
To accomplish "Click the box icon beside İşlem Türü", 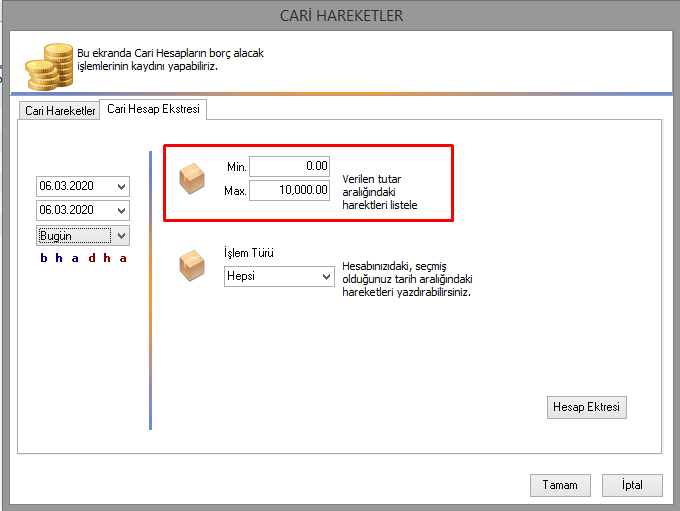I will (191, 266).
